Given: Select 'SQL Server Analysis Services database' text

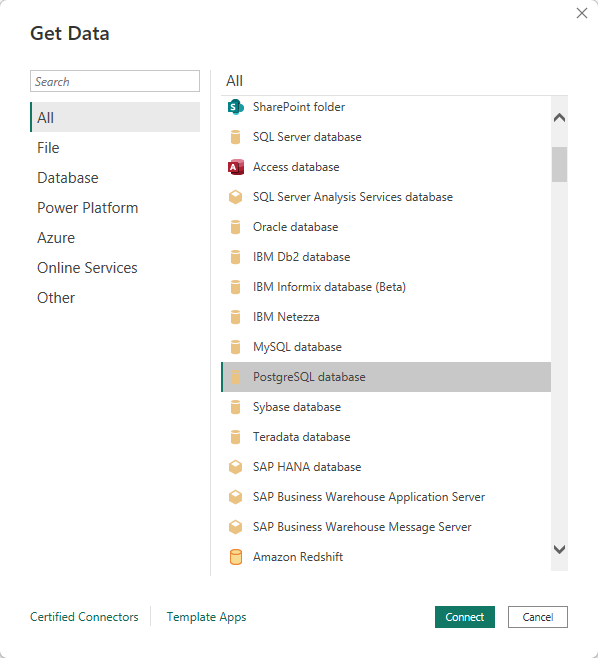Looking at the screenshot, I should coord(353,197).
